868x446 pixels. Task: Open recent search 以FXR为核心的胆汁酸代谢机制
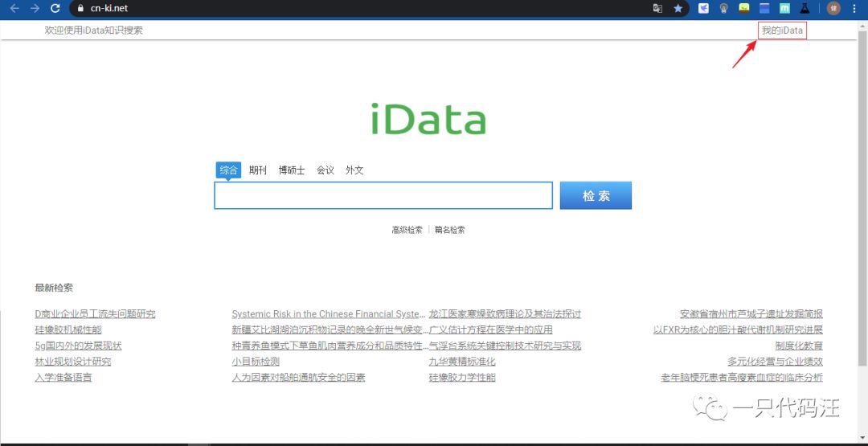[x=738, y=330]
